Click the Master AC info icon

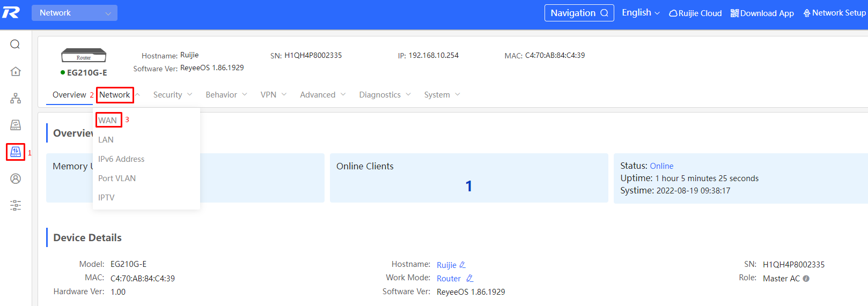[x=806, y=279]
